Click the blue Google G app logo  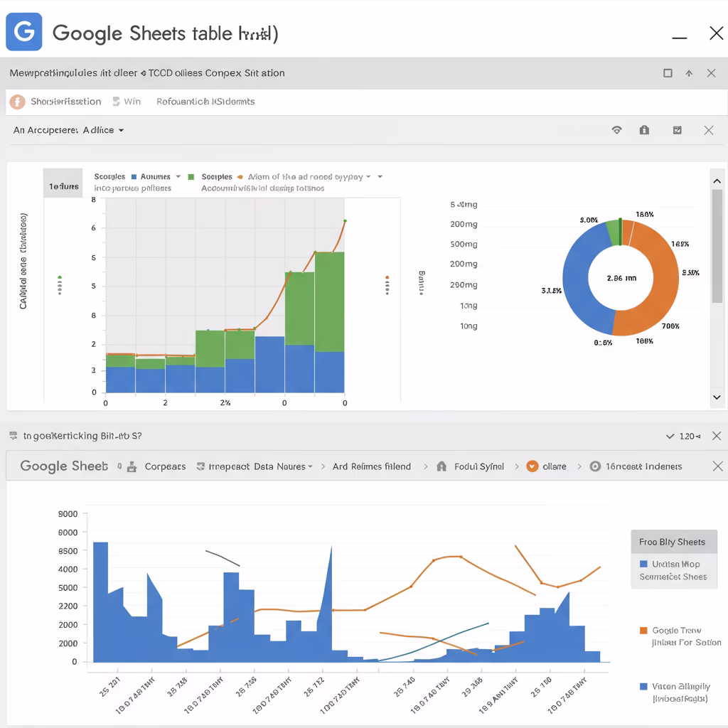pos(23,31)
